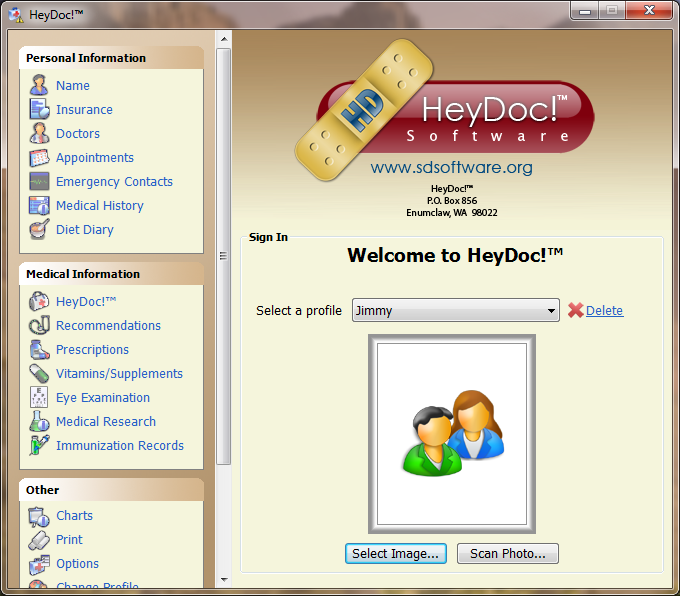
Task: Open Eye Examination
Action: coord(103,397)
